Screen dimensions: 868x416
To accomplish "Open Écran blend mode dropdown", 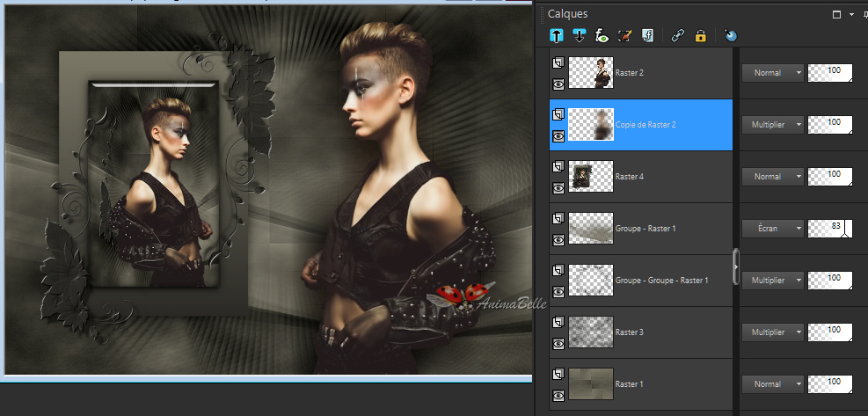I will [773, 228].
